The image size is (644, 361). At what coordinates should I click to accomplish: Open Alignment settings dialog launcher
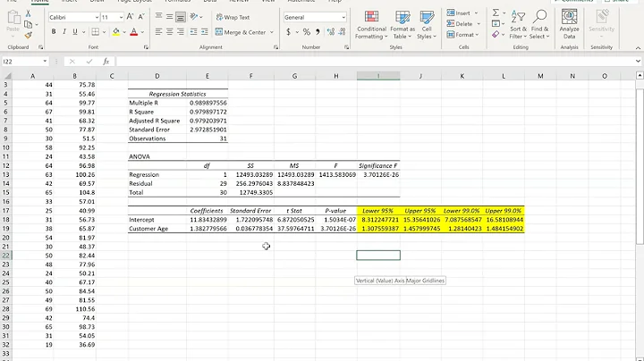275,47
